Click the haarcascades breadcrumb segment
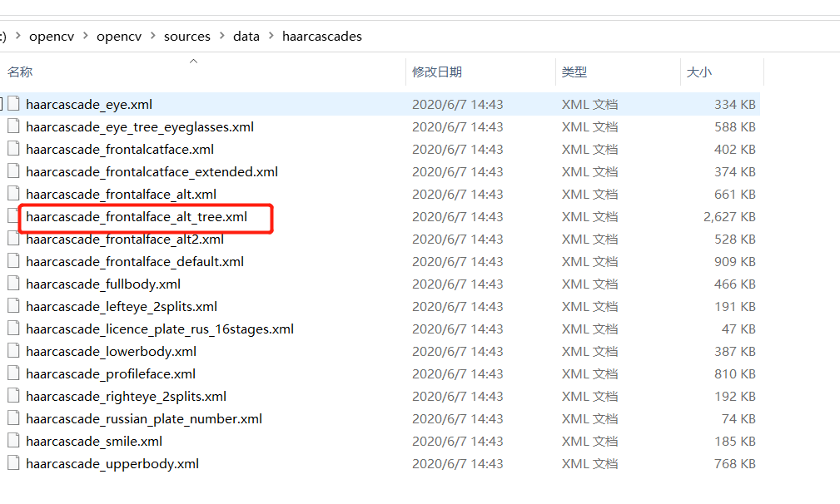This screenshot has width=840, height=504. click(x=322, y=37)
